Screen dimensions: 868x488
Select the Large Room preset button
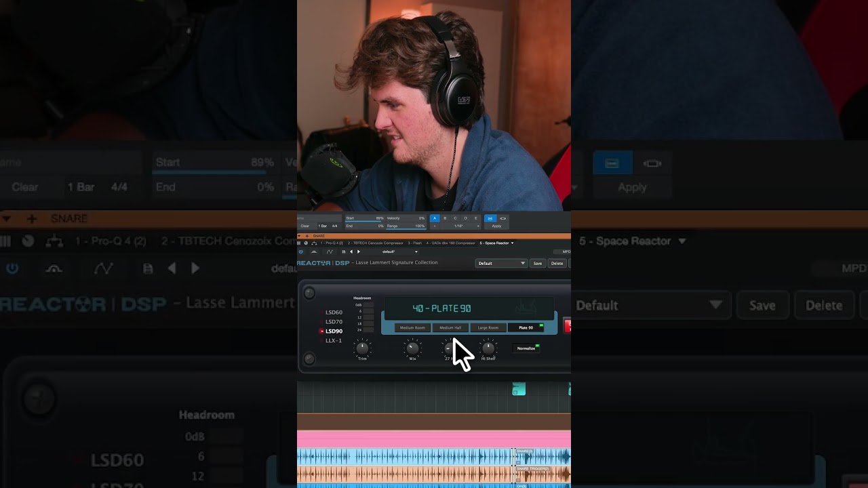[x=488, y=327]
